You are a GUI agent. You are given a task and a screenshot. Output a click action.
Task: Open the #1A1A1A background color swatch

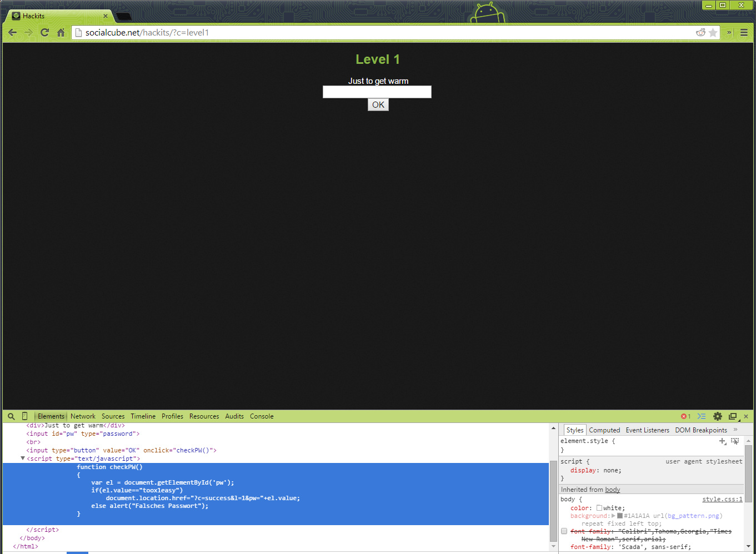[x=620, y=516]
